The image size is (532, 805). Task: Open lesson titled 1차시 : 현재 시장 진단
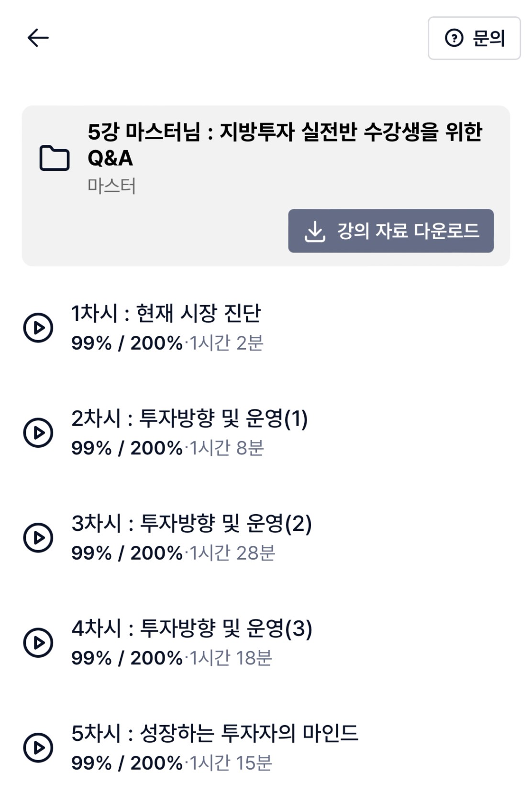tap(166, 313)
